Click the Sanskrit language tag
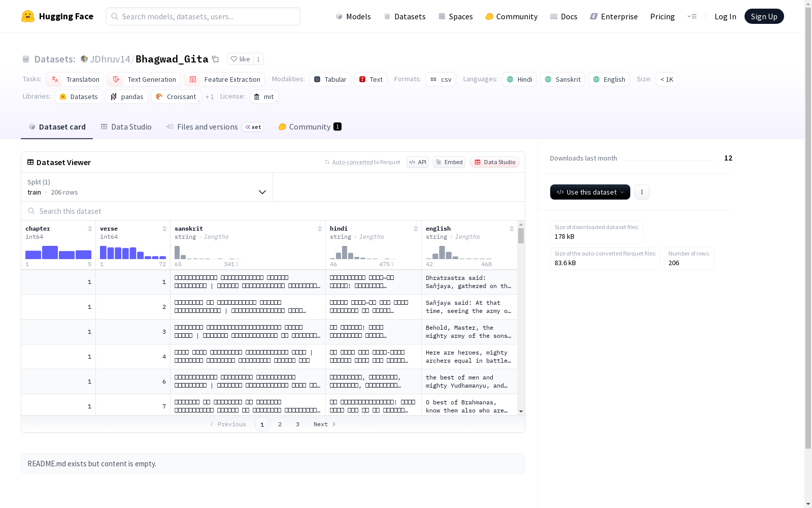The image size is (812, 508). [x=562, y=79]
